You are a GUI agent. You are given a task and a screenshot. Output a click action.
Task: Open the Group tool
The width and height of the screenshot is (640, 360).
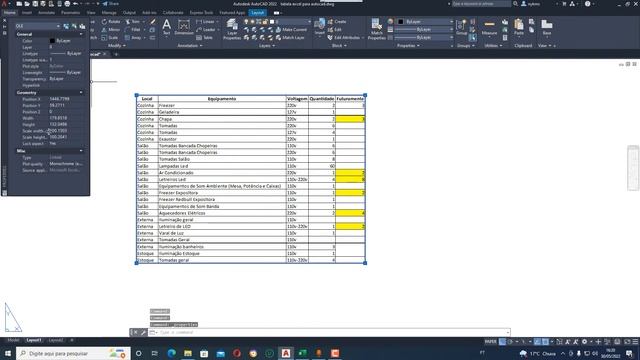click(461, 27)
